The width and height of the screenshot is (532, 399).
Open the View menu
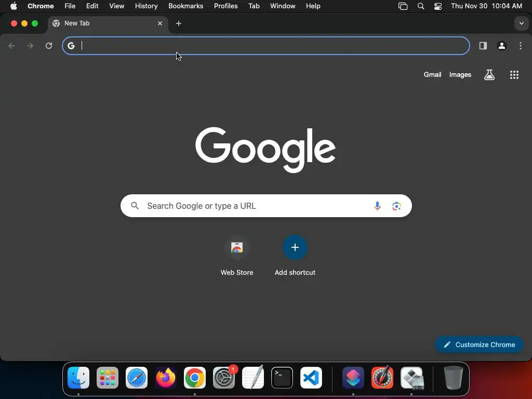coord(117,6)
